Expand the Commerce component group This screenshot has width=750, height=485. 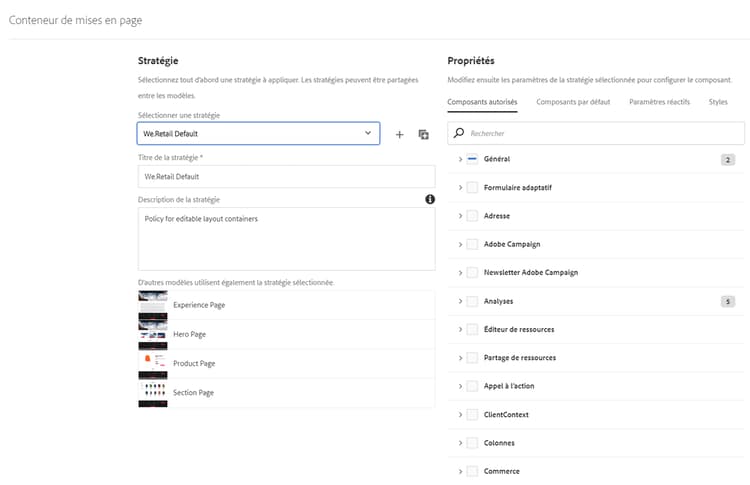coord(460,471)
